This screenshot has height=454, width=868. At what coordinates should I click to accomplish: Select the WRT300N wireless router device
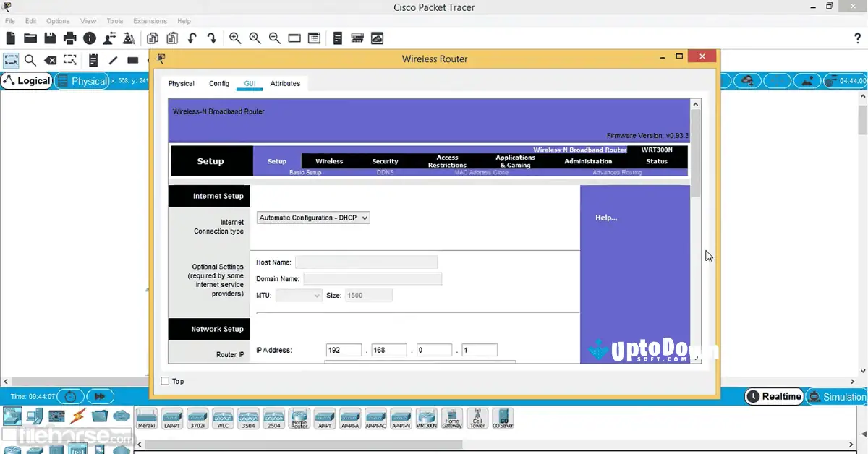tap(426, 418)
